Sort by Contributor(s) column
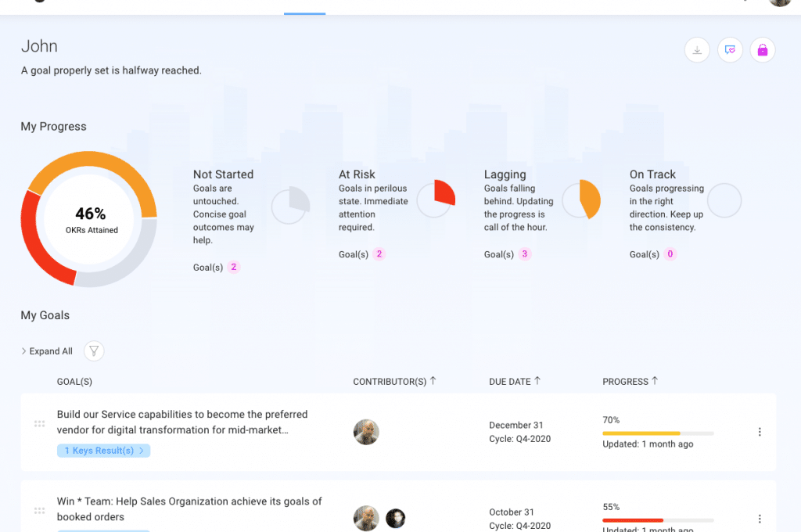 click(394, 382)
